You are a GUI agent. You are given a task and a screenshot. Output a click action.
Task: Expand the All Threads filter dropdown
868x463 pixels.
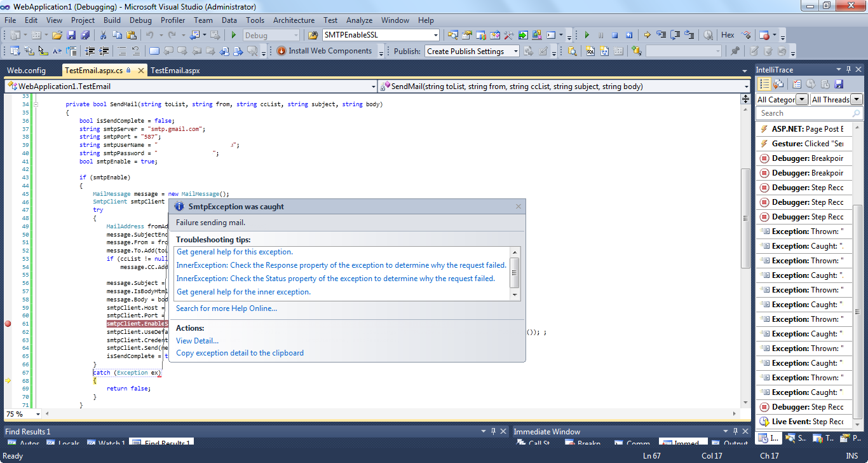pyautogui.click(x=856, y=99)
